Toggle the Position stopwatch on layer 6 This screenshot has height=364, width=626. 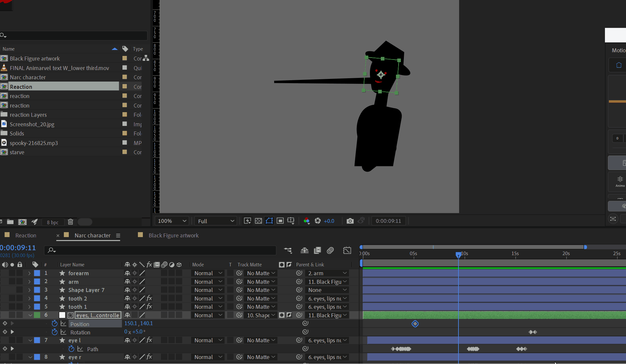(x=55, y=324)
